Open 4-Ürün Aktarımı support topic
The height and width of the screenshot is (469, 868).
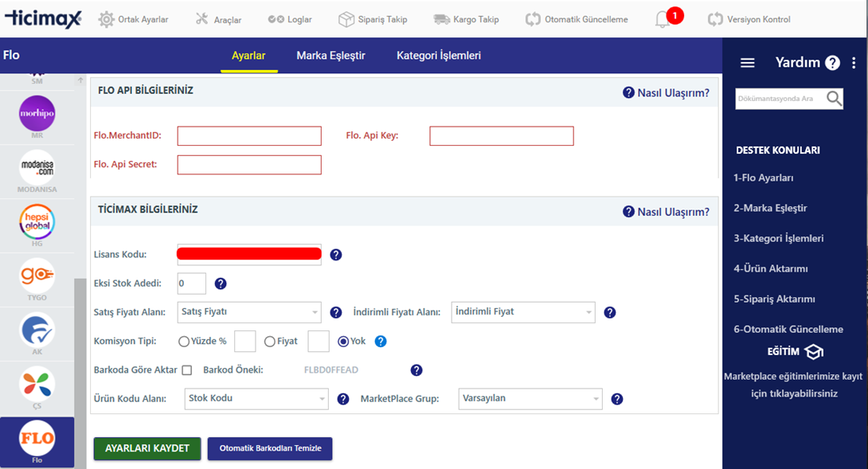click(x=771, y=268)
